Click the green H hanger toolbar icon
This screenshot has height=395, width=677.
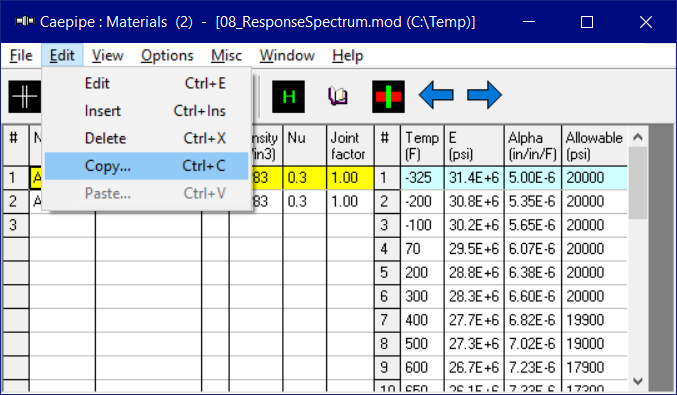point(288,96)
